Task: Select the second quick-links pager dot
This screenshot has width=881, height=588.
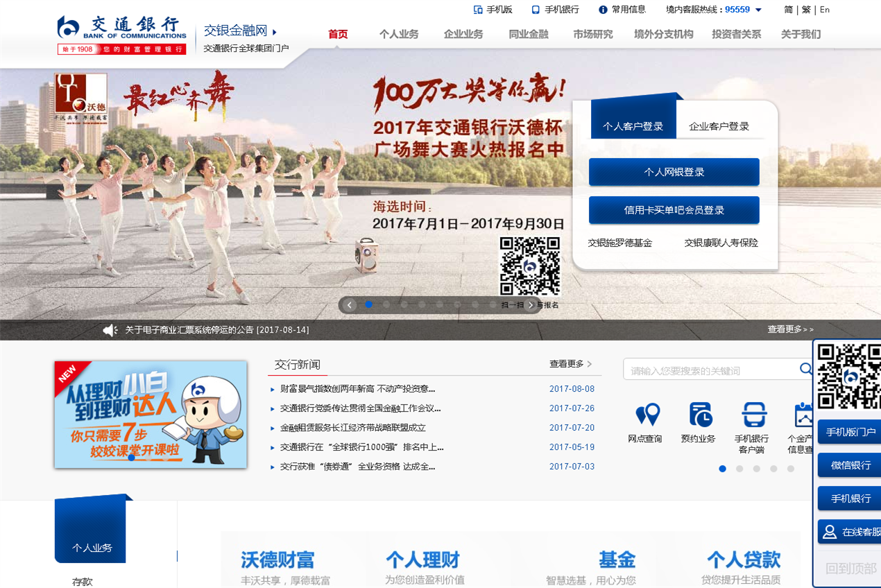Action: [x=739, y=469]
